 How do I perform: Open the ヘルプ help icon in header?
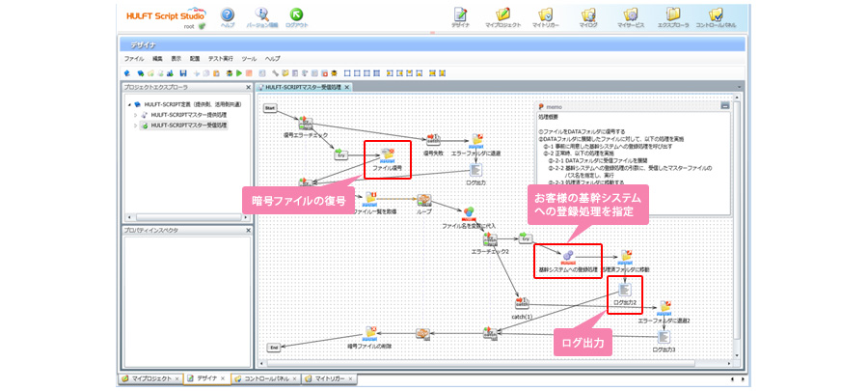point(228,14)
